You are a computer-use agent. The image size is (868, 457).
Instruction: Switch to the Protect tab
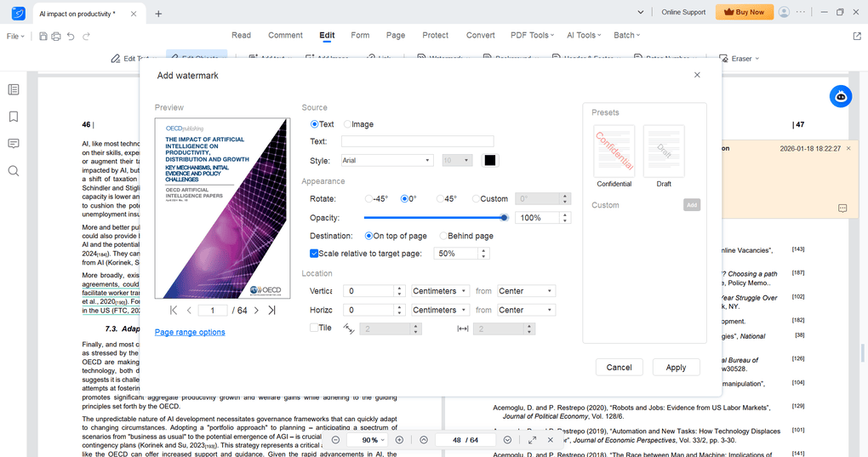pyautogui.click(x=435, y=35)
